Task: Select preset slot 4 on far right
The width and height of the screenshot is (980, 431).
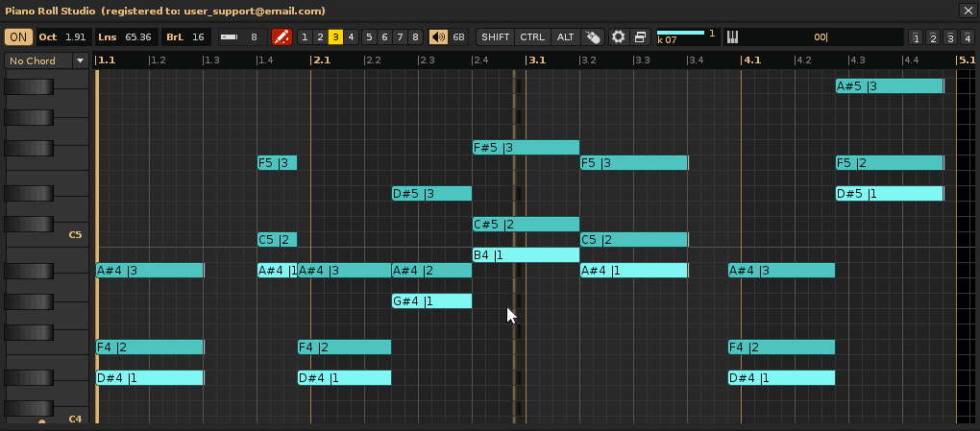Action: (967, 37)
